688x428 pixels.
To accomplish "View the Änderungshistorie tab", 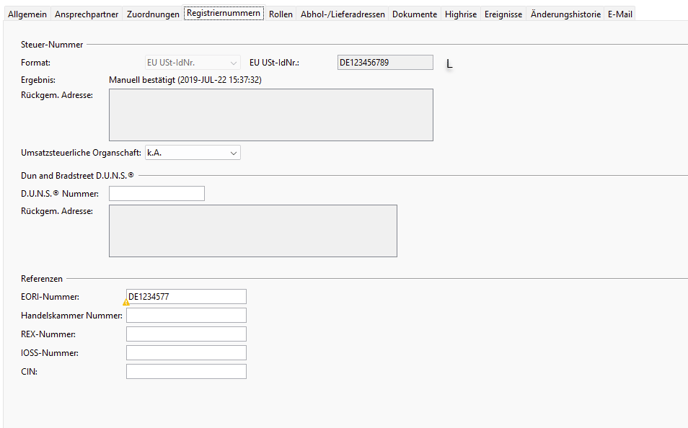I will tap(565, 14).
